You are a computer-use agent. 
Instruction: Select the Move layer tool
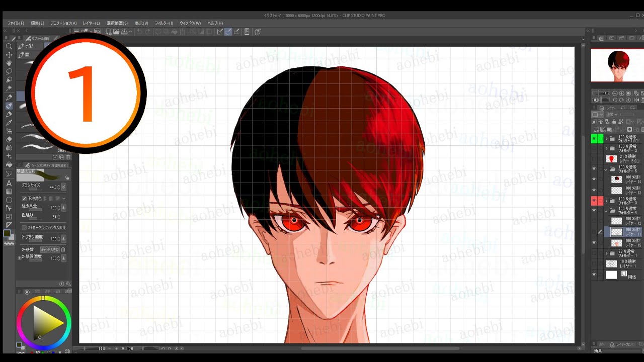click(9, 55)
